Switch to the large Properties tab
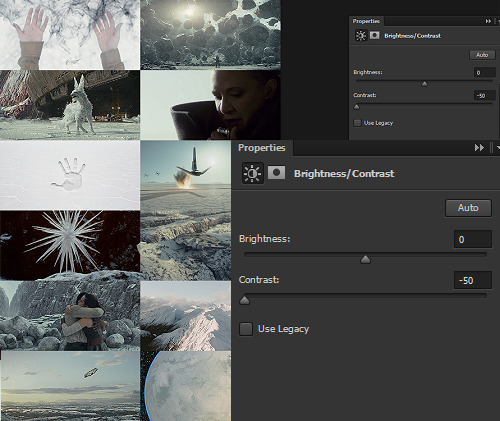Image resolution: width=500 pixels, height=421 pixels. 262,148
